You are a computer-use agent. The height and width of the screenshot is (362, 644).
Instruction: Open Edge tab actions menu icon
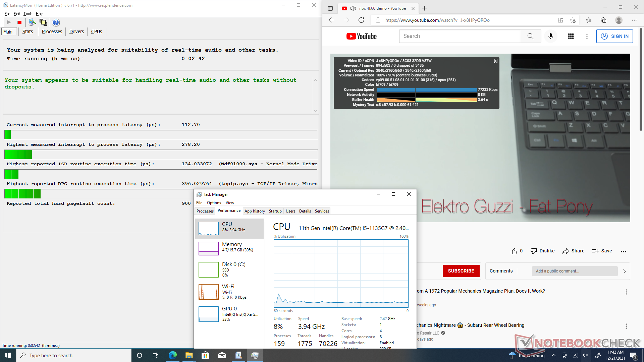coord(330,8)
